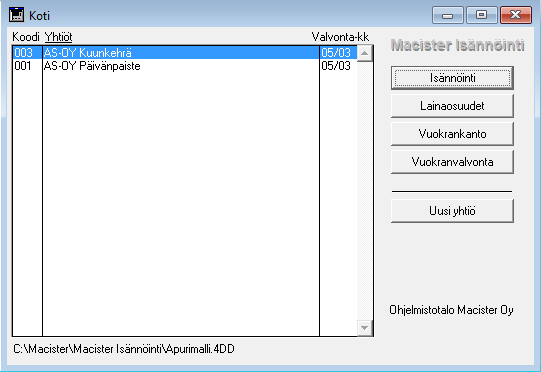This screenshot has width=541, height=372.
Task: Open the Isännöinti module
Action: (x=452, y=78)
